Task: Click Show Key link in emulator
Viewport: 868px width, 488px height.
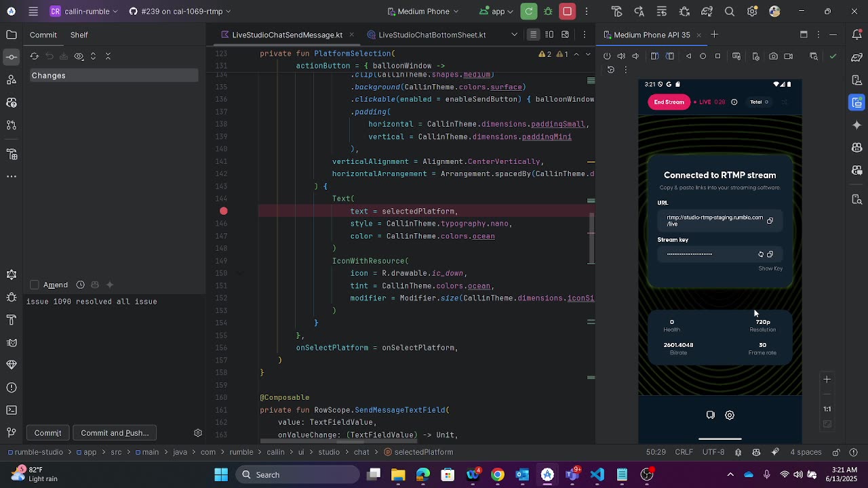Action: (770, 268)
